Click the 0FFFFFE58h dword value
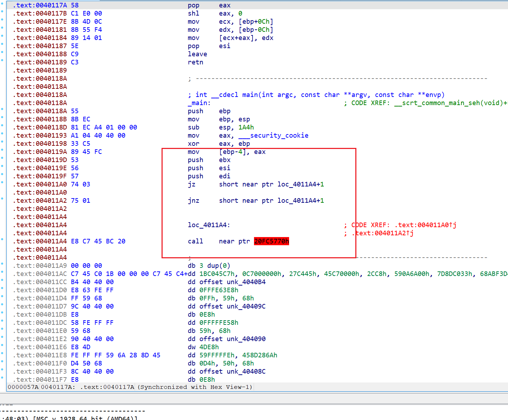 [219, 323]
